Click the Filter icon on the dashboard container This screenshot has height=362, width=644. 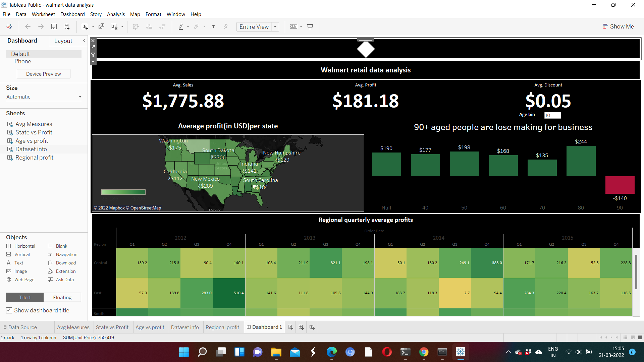93,55
